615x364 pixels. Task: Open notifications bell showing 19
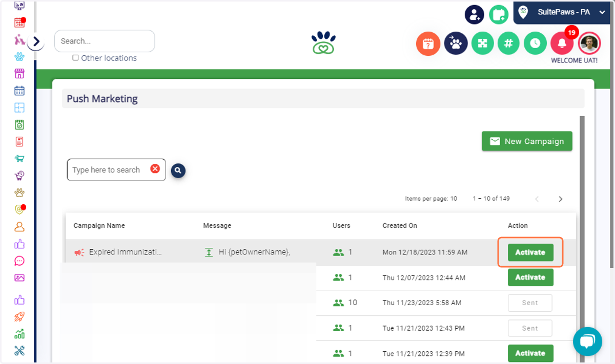pos(562,43)
